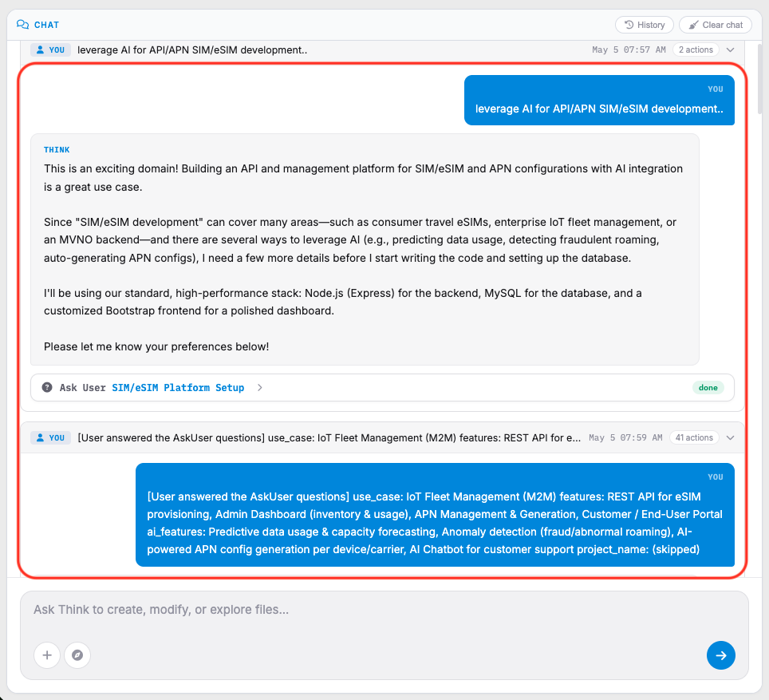Click the YOU user badge on second header
This screenshot has width=769, height=700.
click(x=51, y=437)
